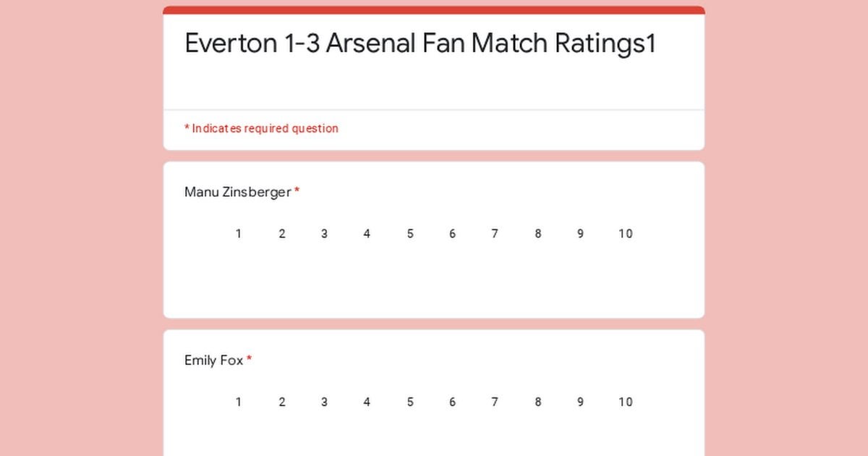Click the Everton 1-3 Arsenal form title
Image resolution: width=868 pixels, height=456 pixels.
pyautogui.click(x=420, y=43)
